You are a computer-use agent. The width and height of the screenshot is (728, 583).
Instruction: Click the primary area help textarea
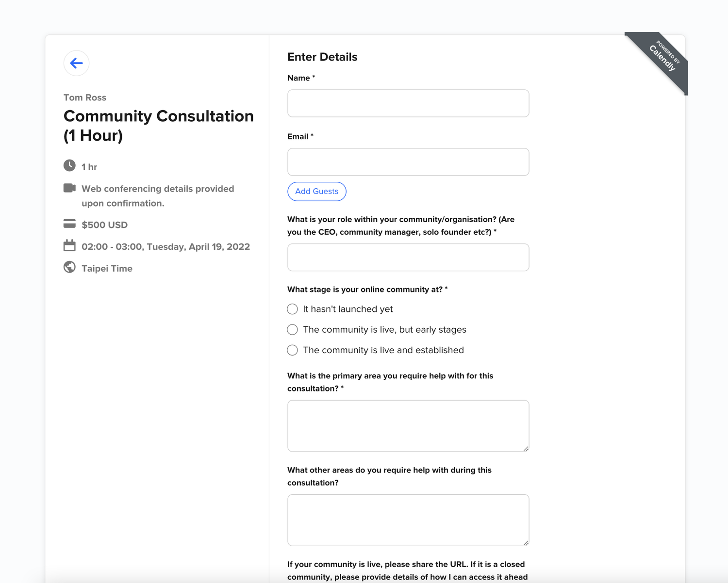pyautogui.click(x=408, y=426)
